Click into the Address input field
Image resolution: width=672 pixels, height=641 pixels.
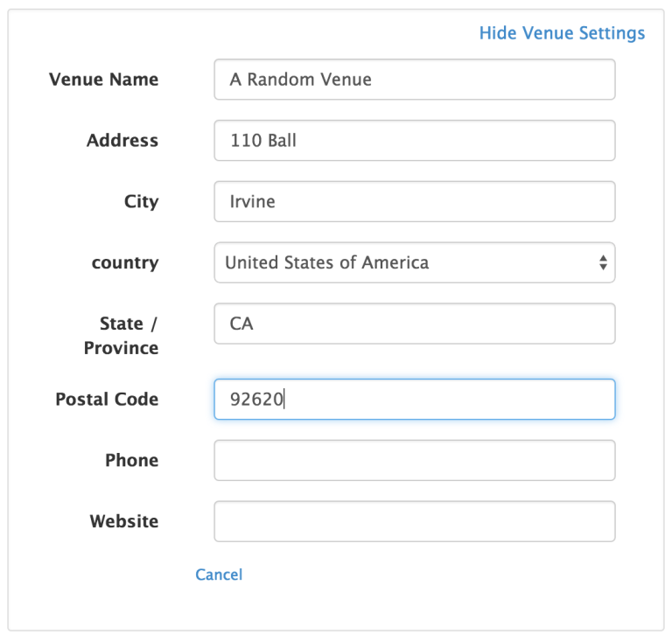click(x=414, y=141)
